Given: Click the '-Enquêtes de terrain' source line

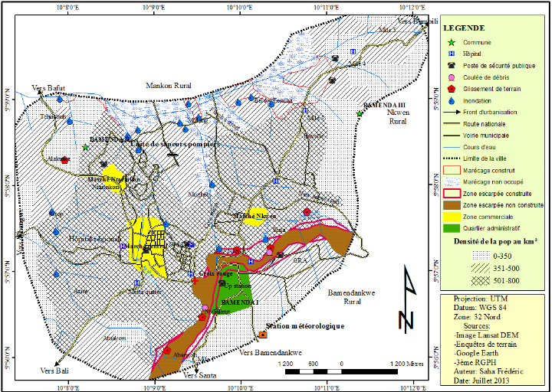Looking at the screenshot, I should pyautogui.click(x=485, y=344).
